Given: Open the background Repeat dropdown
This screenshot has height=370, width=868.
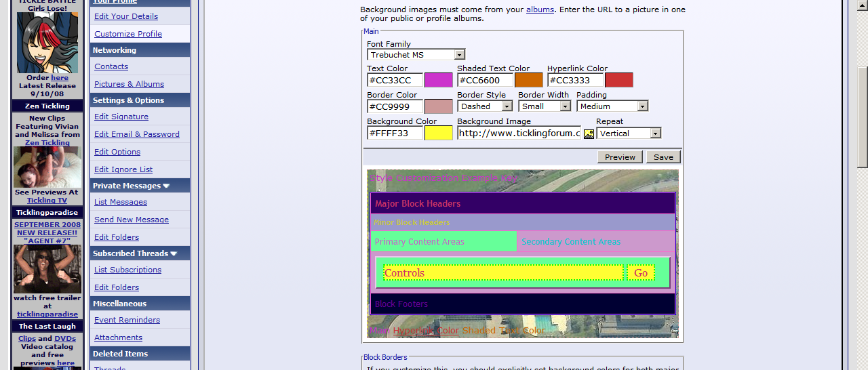Looking at the screenshot, I should [x=655, y=133].
